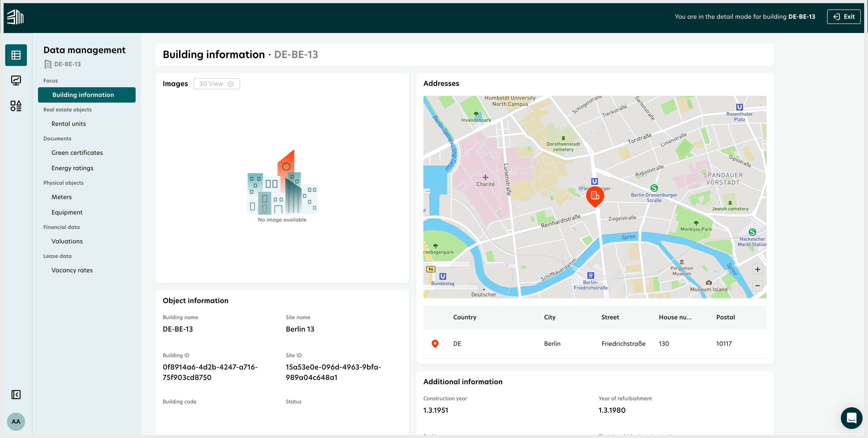The image size is (868, 438).
Task: Click the collapse left panel icon
Action: pos(16,394)
